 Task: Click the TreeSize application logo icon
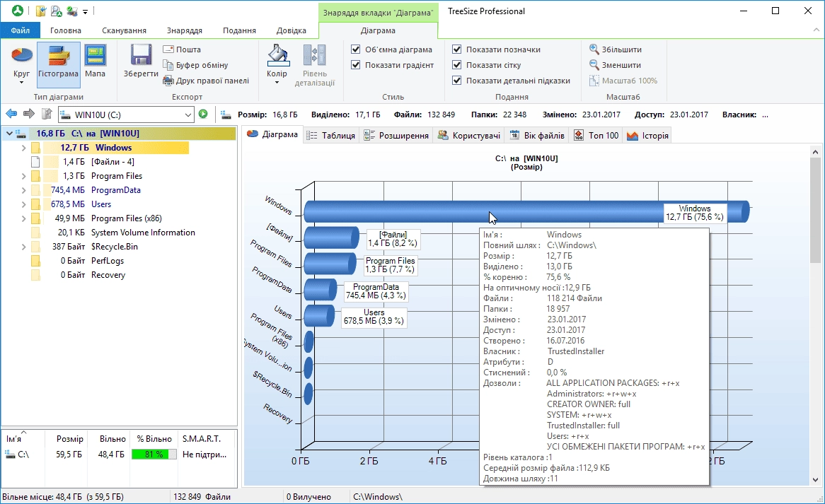click(18, 11)
